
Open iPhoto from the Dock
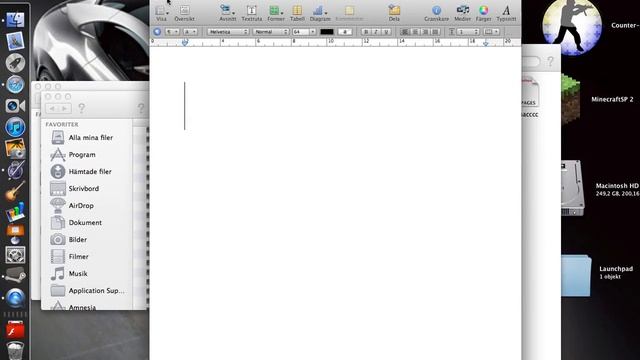(x=16, y=149)
